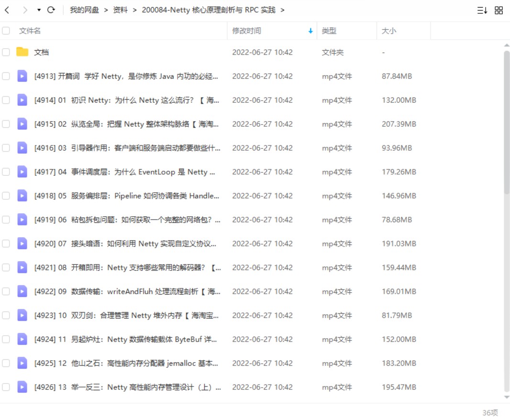Toggle the sort direction arrow

310,31
